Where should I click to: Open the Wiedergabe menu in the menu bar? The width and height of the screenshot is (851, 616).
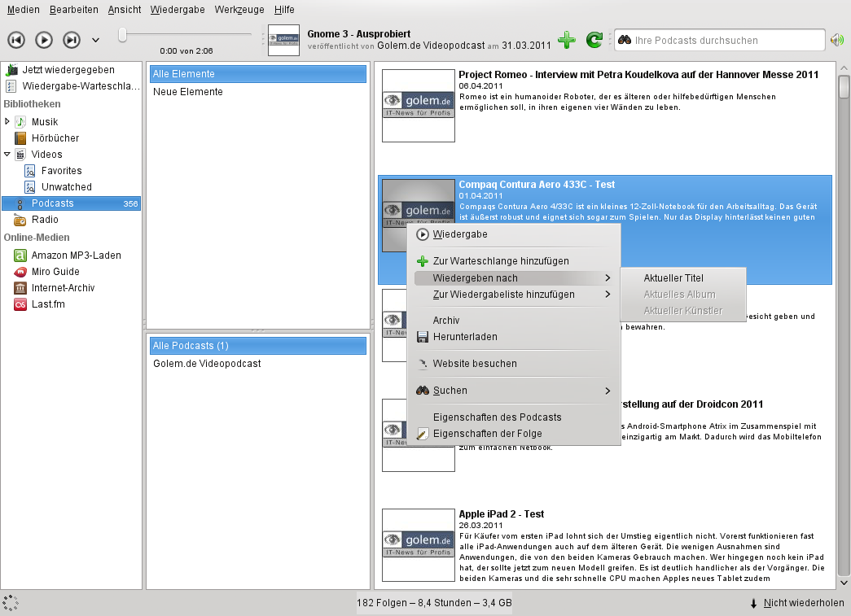coord(178,10)
